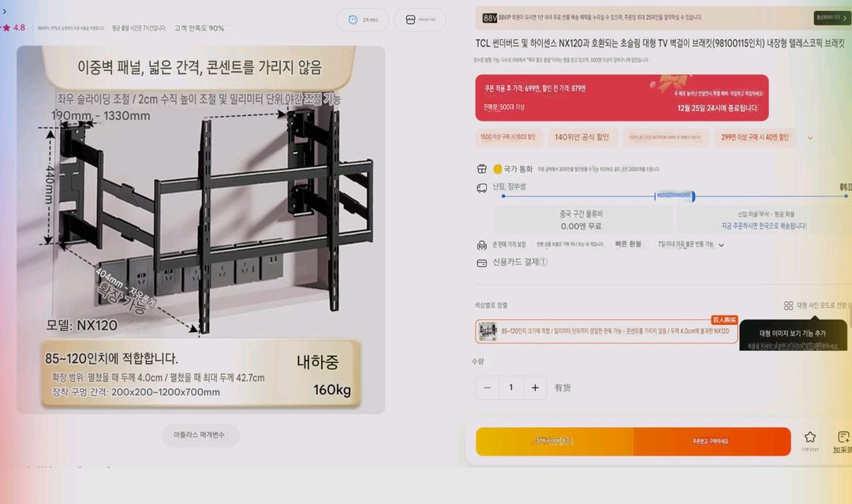This screenshot has height=504, width=852.
Task: Click the chevron arrow at top left
Action: click(x=5, y=11)
